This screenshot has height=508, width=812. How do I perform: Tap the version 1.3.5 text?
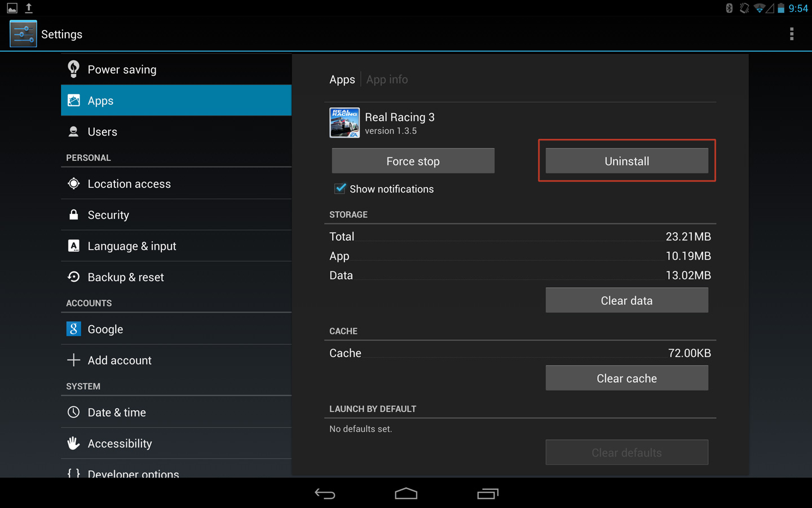(391, 131)
